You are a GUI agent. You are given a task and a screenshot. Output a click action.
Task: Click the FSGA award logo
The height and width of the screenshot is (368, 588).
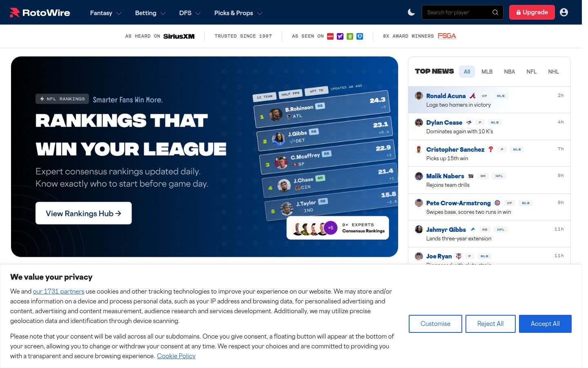tap(447, 36)
